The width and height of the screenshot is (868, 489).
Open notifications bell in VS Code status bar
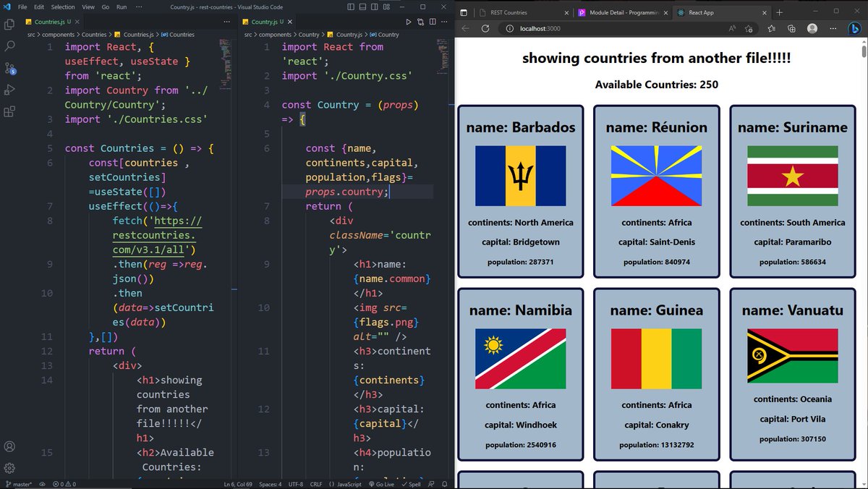tap(445, 484)
